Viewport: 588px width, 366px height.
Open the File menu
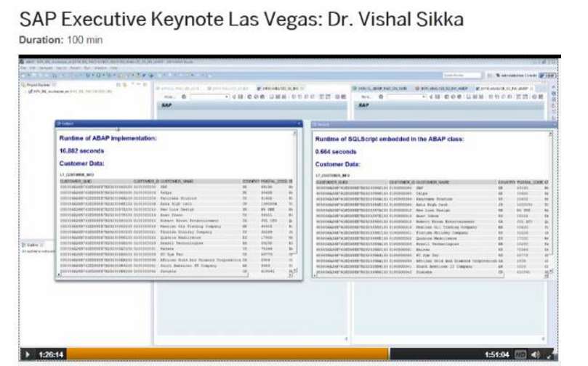(x=24, y=68)
